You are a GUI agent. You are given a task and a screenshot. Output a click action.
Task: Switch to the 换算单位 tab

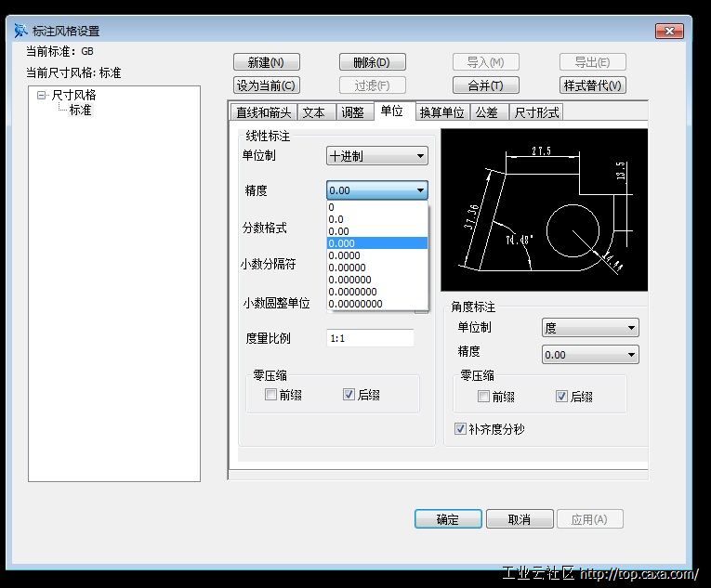pyautogui.click(x=441, y=112)
